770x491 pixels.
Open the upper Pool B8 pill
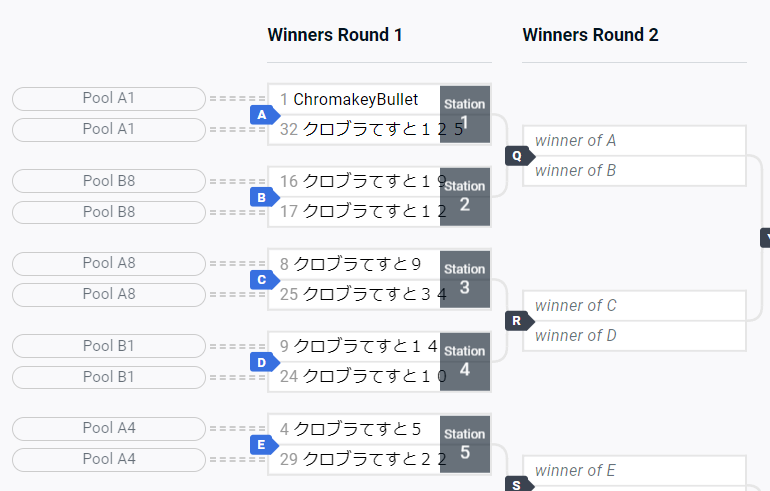click(x=109, y=181)
